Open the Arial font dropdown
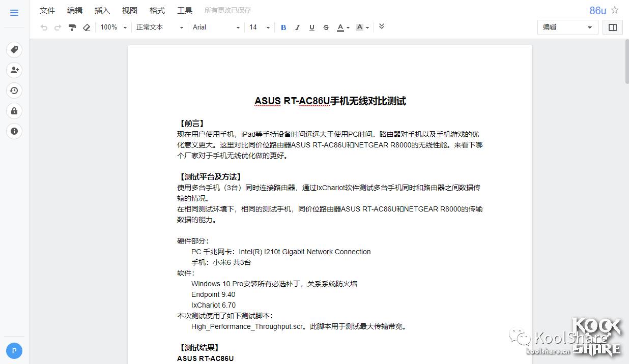Screen dimensions: 629x364 click(216, 27)
